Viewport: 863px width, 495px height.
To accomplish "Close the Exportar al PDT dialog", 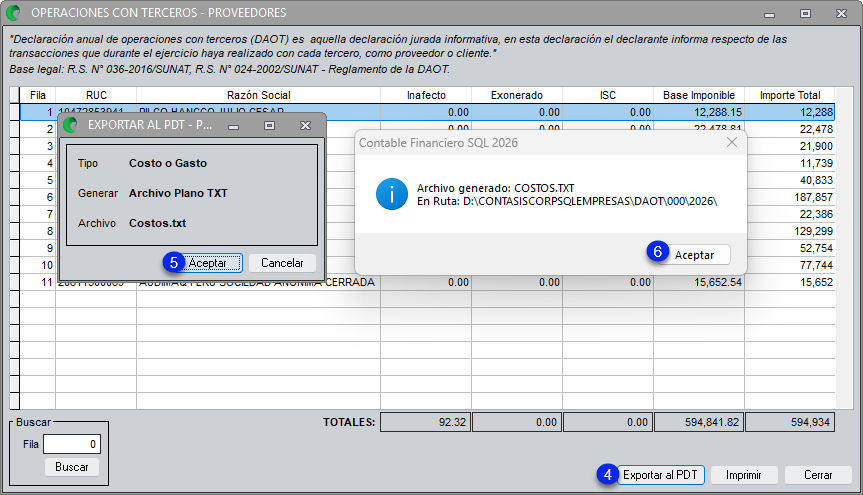I will point(305,126).
